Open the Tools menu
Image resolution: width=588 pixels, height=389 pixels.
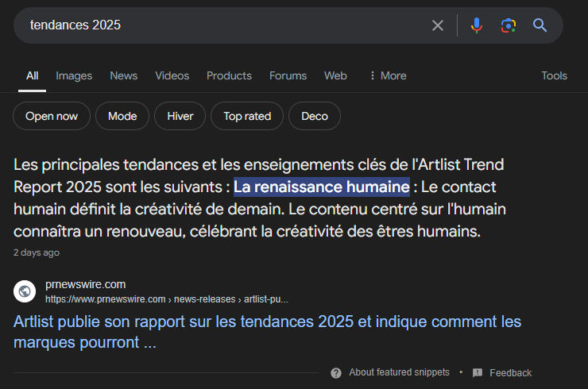[555, 75]
